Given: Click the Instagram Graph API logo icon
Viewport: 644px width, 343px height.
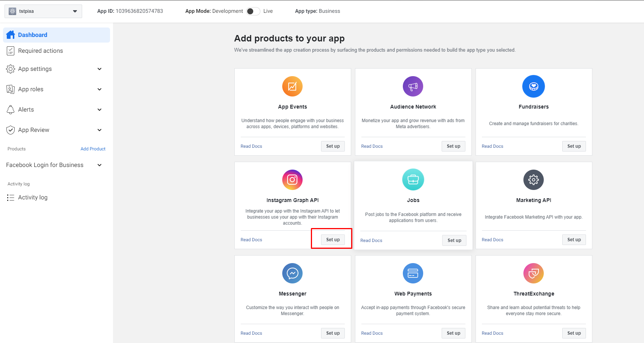Looking at the screenshot, I should [292, 179].
